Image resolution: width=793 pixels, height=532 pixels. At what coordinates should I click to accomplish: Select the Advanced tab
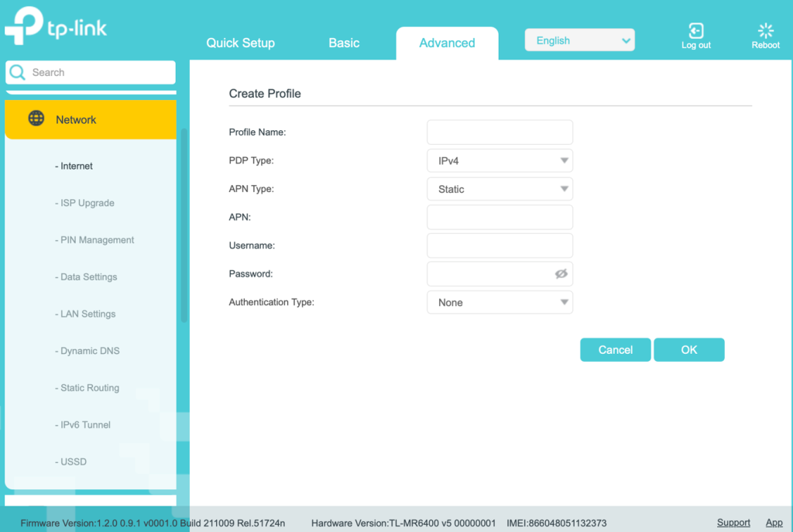447,43
